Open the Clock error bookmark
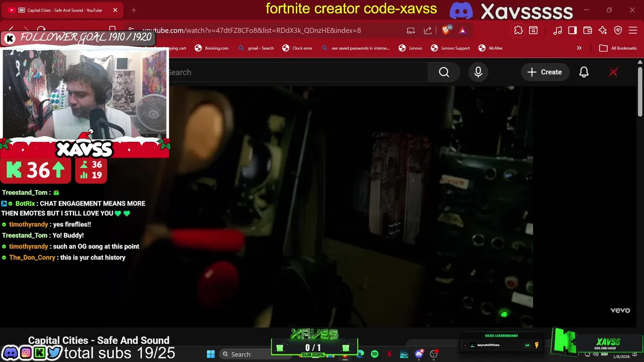The height and width of the screenshot is (362, 644). pyautogui.click(x=297, y=48)
